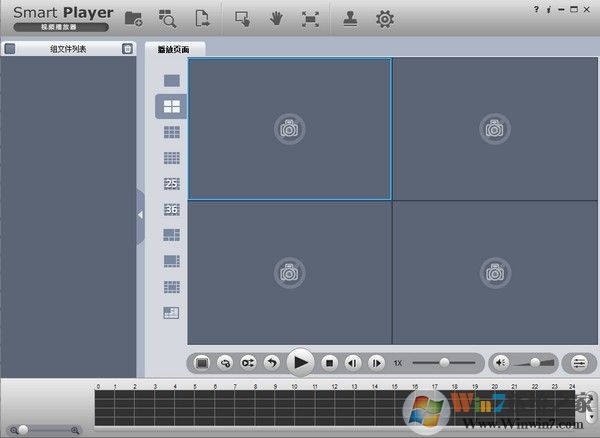Click the stamp watermark icon
This screenshot has height=438, width=600.
point(349,18)
